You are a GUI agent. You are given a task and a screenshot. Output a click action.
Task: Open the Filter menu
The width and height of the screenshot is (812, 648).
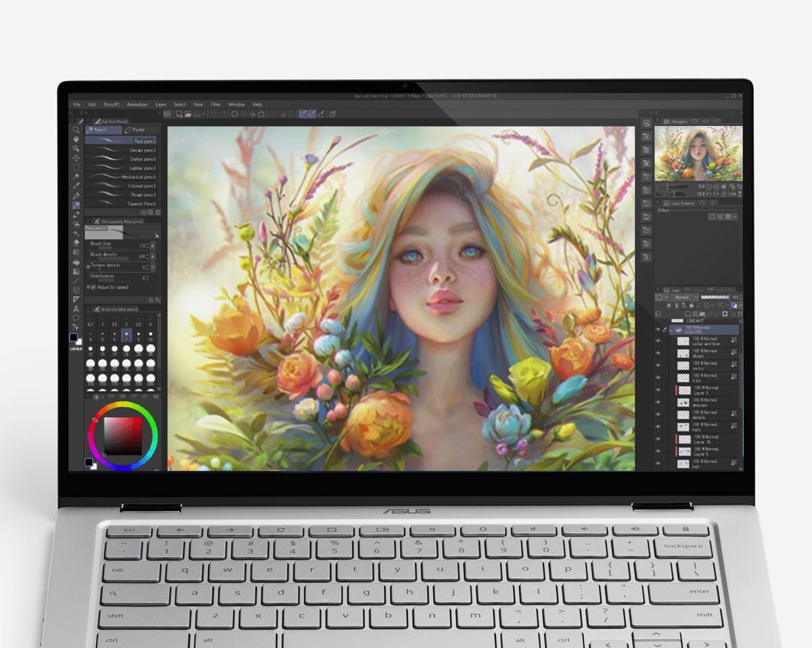(x=216, y=104)
